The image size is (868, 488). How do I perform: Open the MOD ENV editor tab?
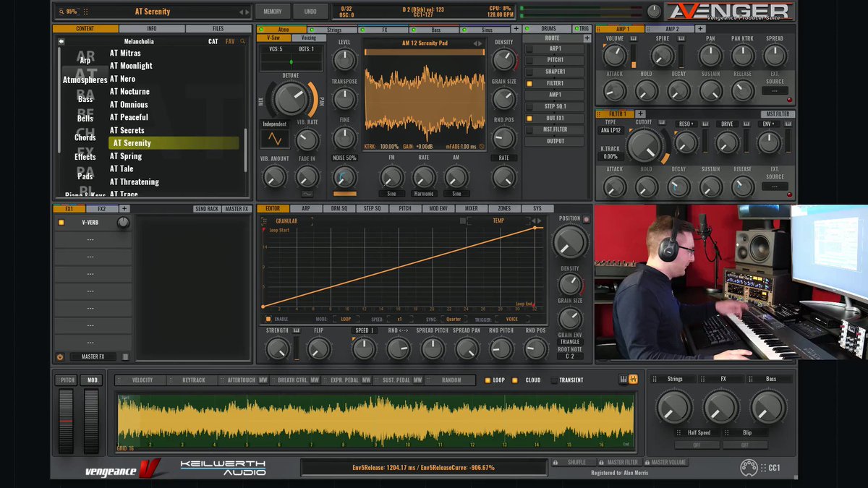[438, 208]
